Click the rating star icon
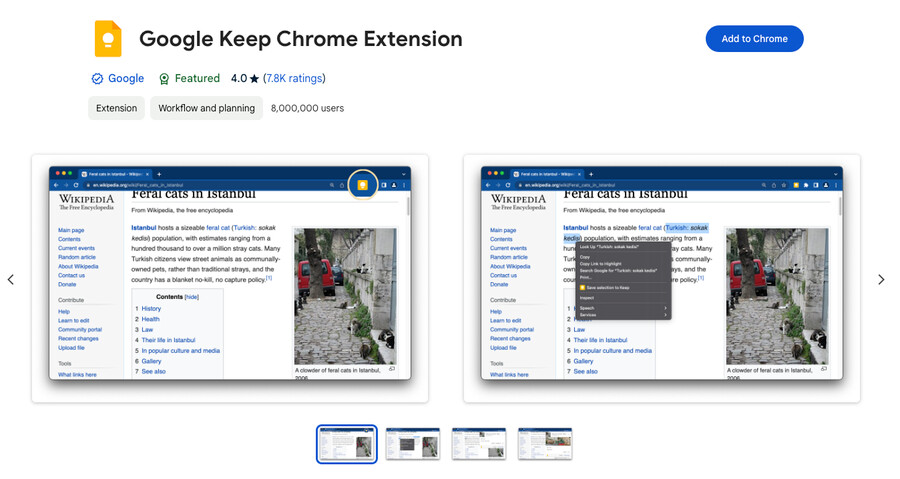This screenshot has width=900, height=479. (255, 79)
